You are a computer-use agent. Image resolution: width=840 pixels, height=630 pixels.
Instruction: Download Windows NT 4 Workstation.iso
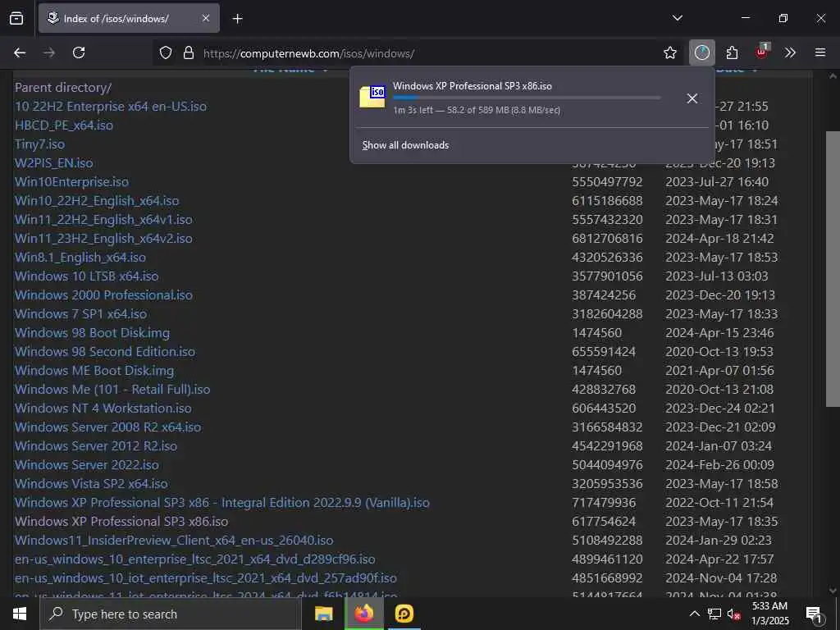pos(103,409)
